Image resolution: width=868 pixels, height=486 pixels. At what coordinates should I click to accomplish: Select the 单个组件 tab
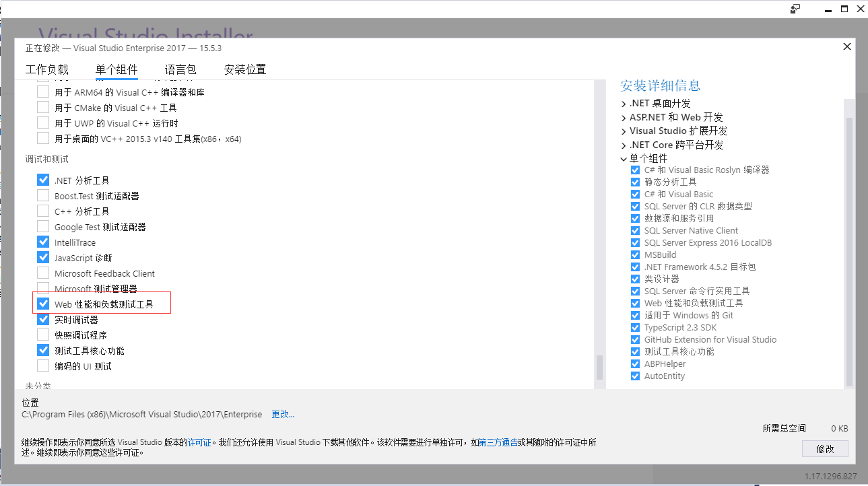point(116,69)
